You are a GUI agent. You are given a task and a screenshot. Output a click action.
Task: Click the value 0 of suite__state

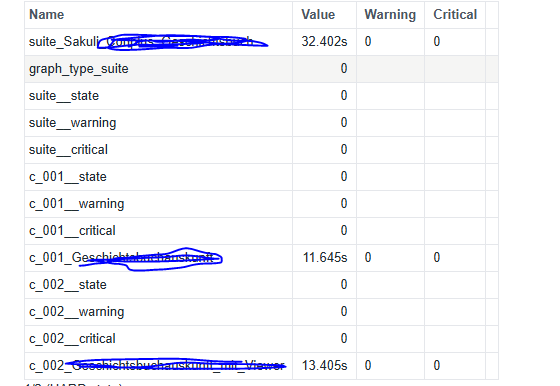click(x=344, y=96)
